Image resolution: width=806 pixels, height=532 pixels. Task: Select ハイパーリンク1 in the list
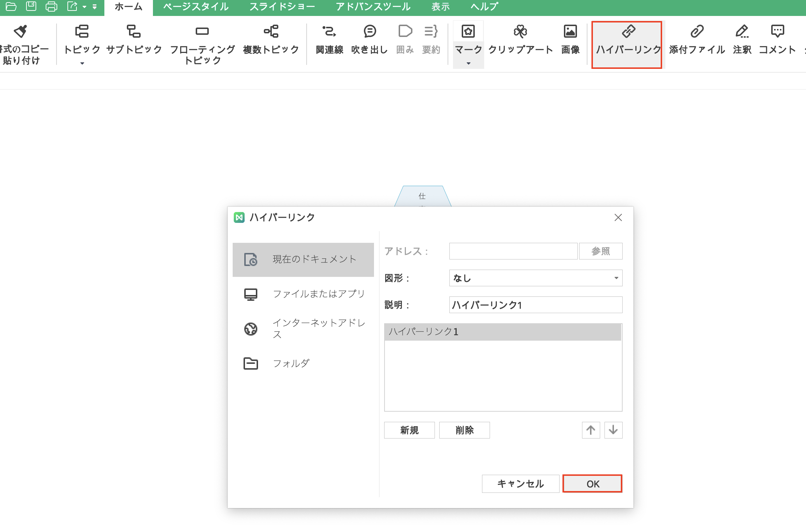click(503, 332)
